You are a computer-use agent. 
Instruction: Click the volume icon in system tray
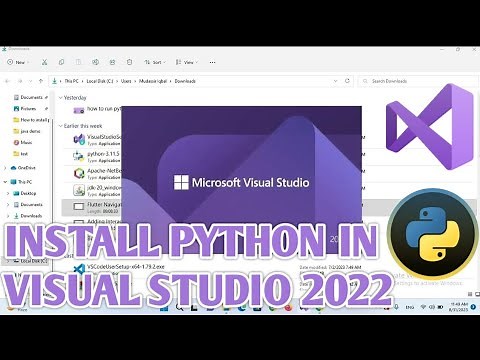point(432,307)
